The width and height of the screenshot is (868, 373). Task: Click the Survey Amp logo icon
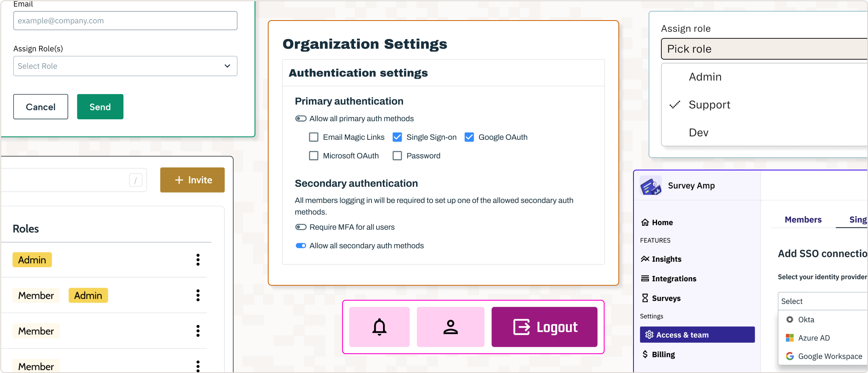[x=651, y=186]
